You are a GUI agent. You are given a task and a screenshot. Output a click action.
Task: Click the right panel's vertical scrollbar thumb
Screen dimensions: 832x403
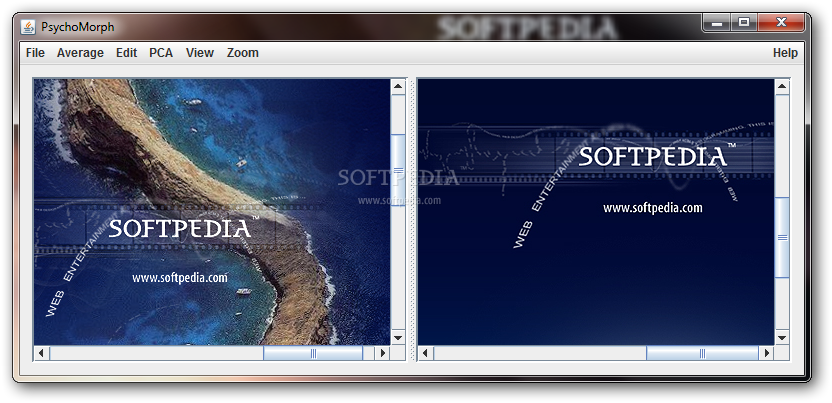[x=782, y=237]
